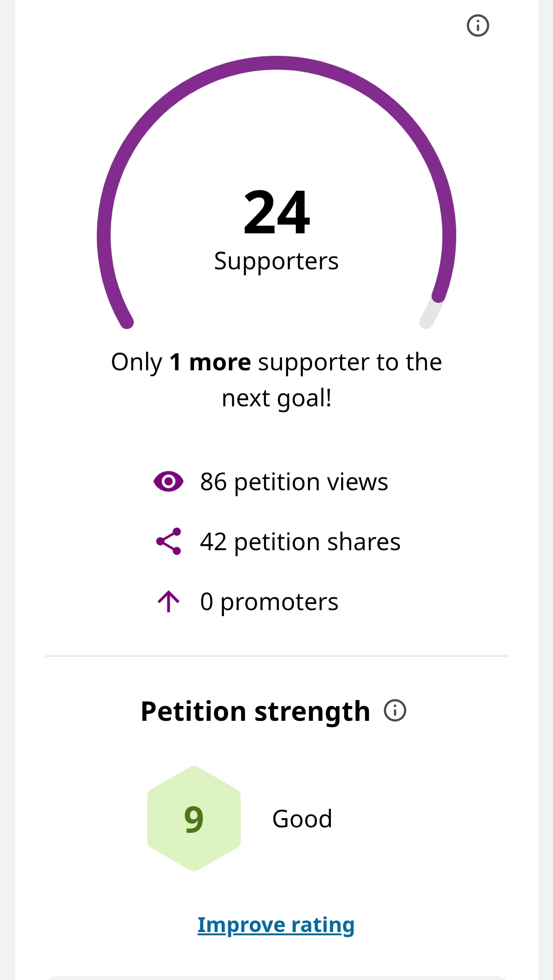The height and width of the screenshot is (980, 553).
Task: Open the Petition strength info icon
Action: pos(395,710)
